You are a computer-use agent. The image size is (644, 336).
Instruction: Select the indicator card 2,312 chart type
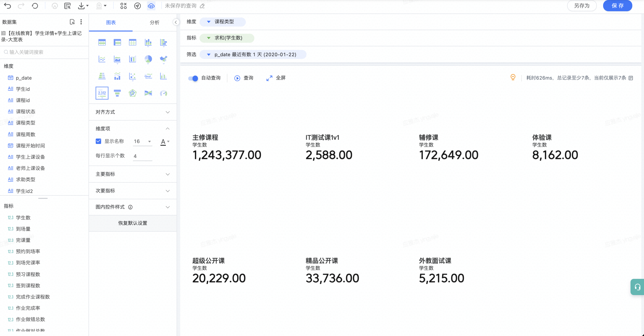102,93
